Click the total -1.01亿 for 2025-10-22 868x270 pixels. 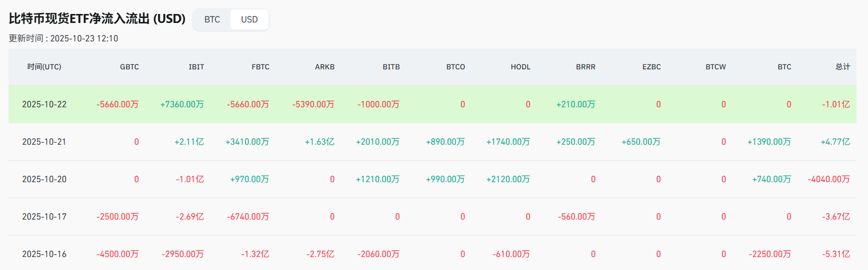tap(836, 104)
